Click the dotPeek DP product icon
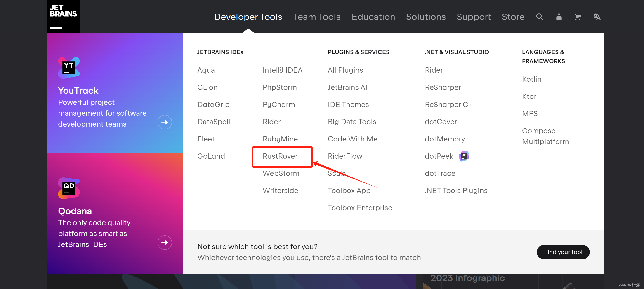Screen dimensions: 644x289 tap(464, 156)
